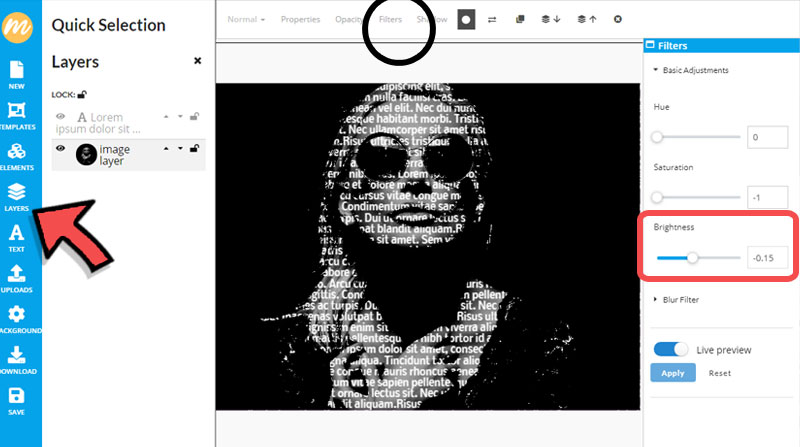Open the Properties toolbar tab

coord(300,19)
